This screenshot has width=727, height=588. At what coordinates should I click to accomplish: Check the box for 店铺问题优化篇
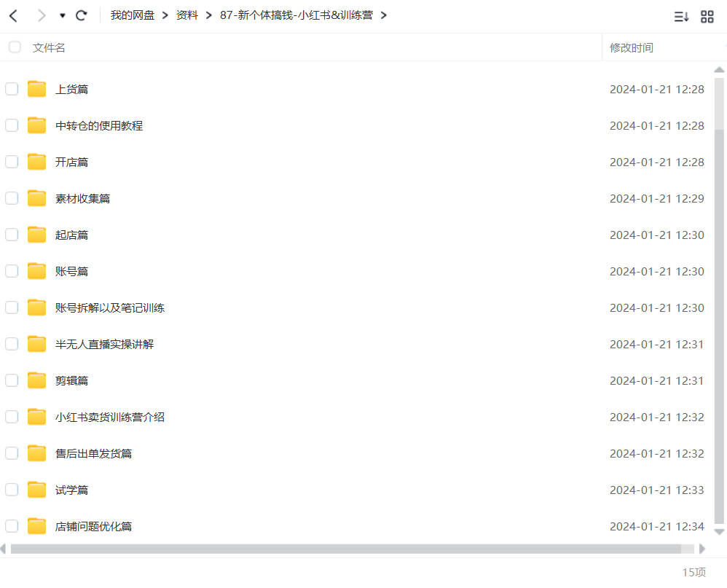click(12, 526)
